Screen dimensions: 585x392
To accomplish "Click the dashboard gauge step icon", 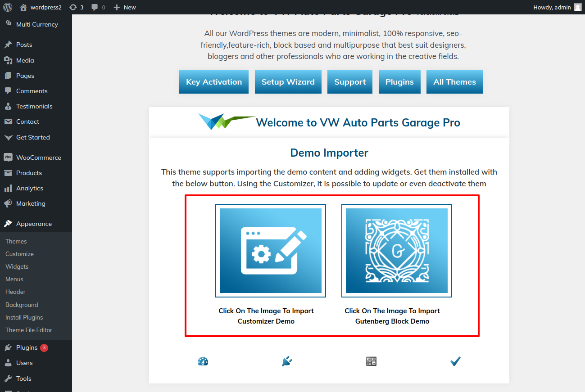I will click(x=203, y=361).
